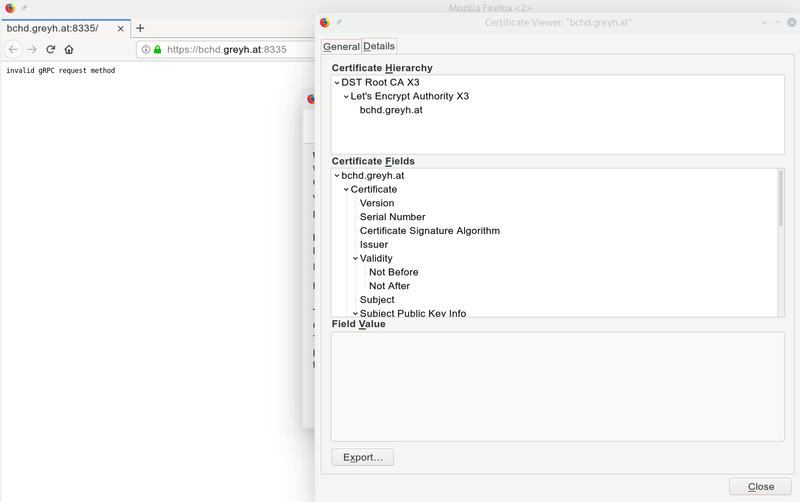Select the Version field
Viewport: 800px width, 502px height.
point(377,203)
